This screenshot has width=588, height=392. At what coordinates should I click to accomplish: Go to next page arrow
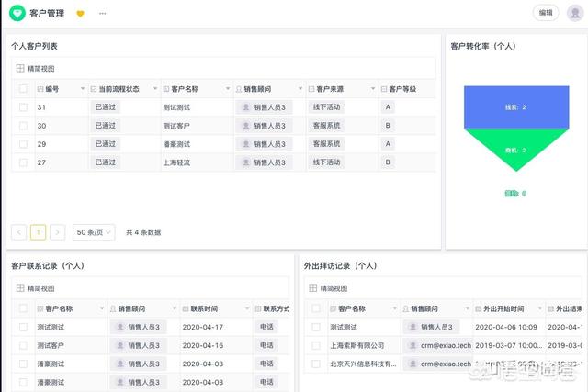click(57, 232)
